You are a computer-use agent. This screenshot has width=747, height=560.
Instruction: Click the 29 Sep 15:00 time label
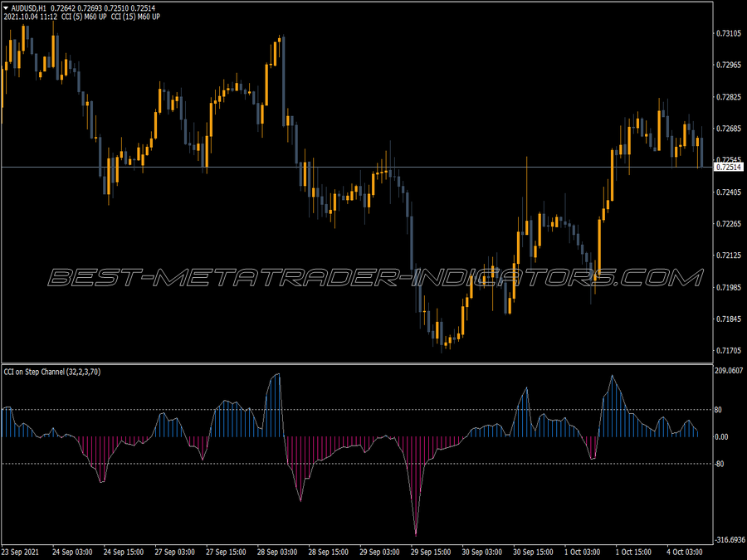(431, 552)
